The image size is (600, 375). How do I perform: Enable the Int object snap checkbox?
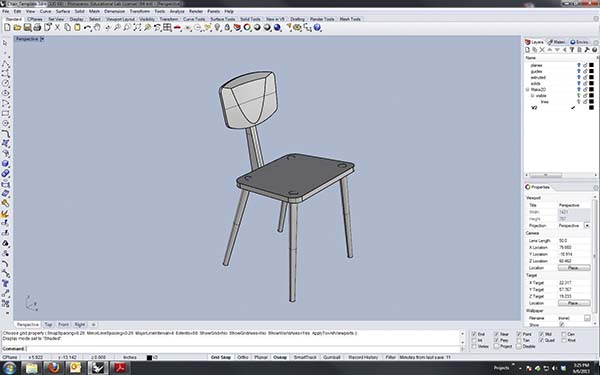(x=474, y=340)
